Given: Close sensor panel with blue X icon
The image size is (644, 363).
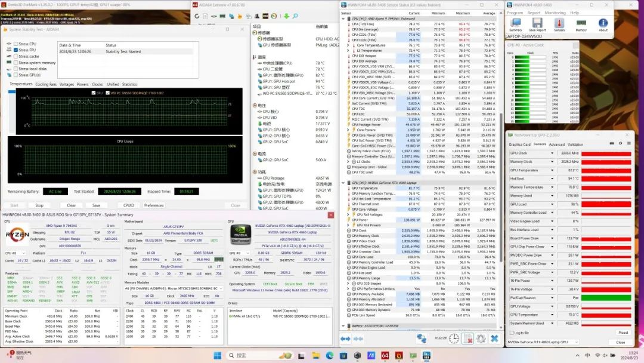Looking at the screenshot, I should pyautogui.click(x=494, y=339).
